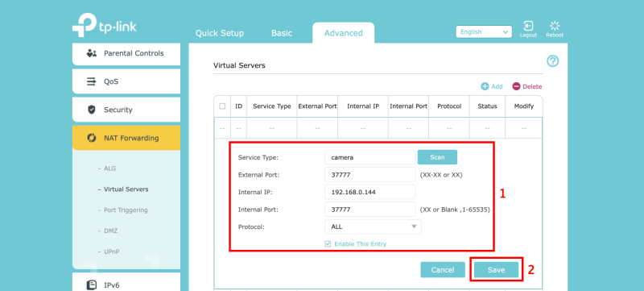This screenshot has width=644, height=291.
Task: Click the Delete minus icon
Action: pyautogui.click(x=516, y=86)
